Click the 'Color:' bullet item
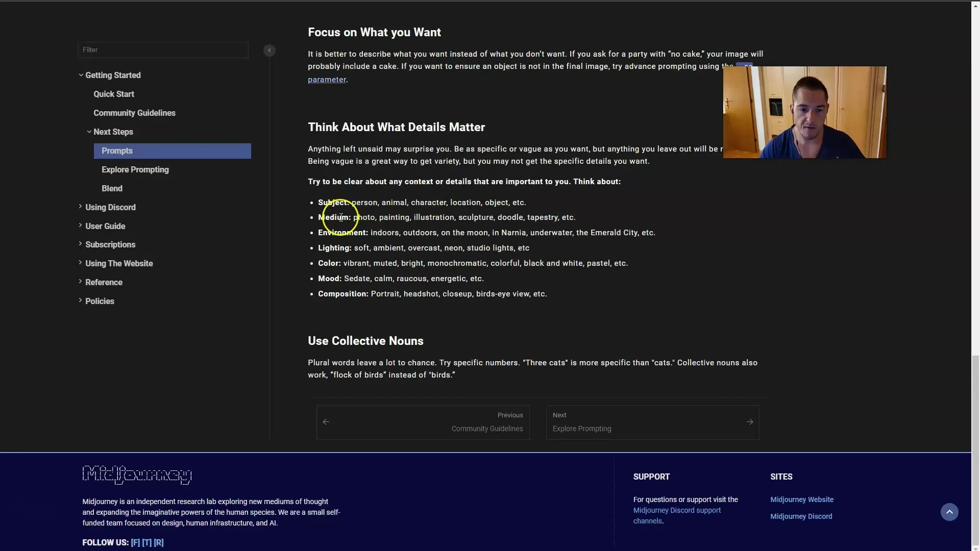The width and height of the screenshot is (980, 551). click(x=473, y=263)
